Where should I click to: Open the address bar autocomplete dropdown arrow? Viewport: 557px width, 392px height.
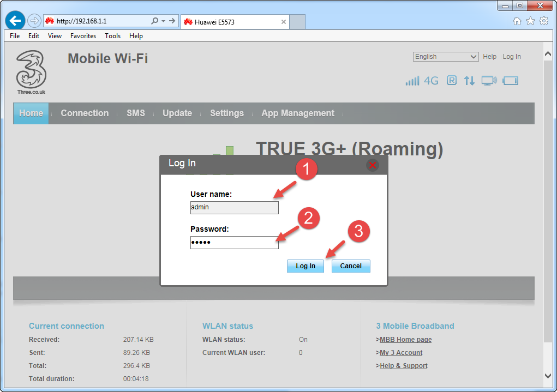coord(164,21)
